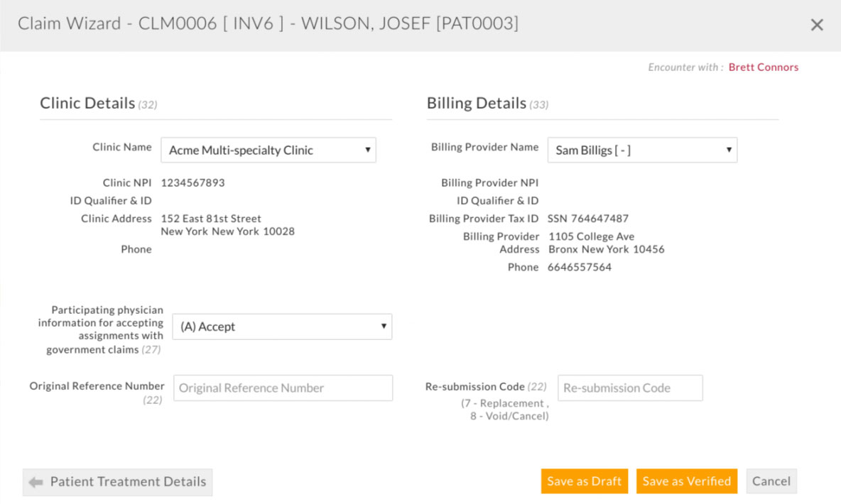Cancel the claim wizard

[x=771, y=481]
